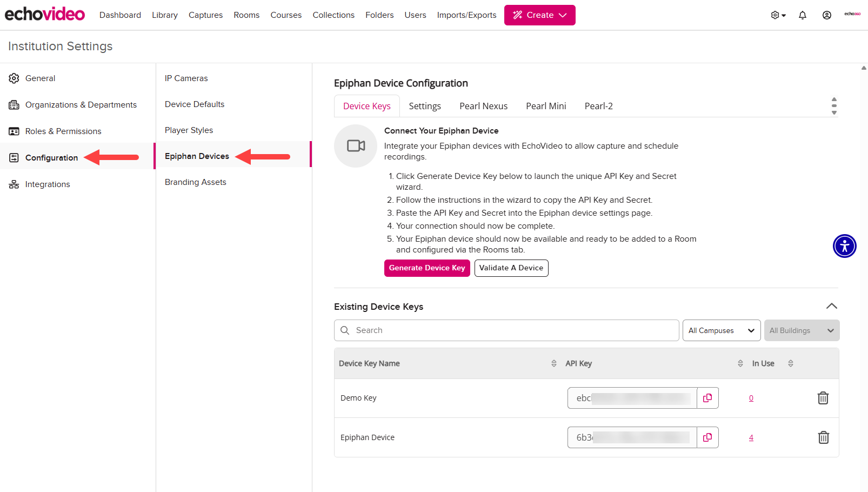Collapse the Existing Device Keys section
This screenshot has height=492, width=868.
click(x=832, y=306)
